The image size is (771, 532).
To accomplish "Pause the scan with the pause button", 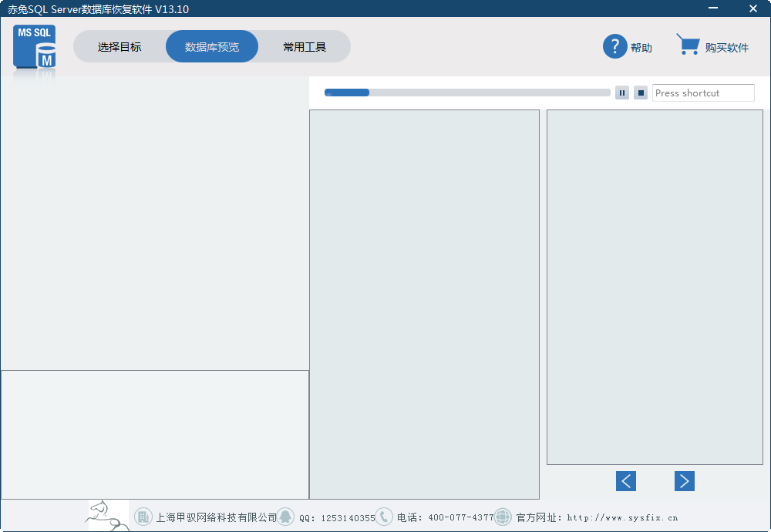I will [622, 93].
